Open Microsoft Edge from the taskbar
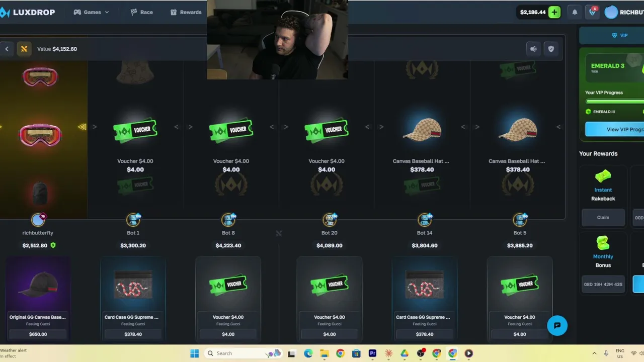 tap(308, 353)
